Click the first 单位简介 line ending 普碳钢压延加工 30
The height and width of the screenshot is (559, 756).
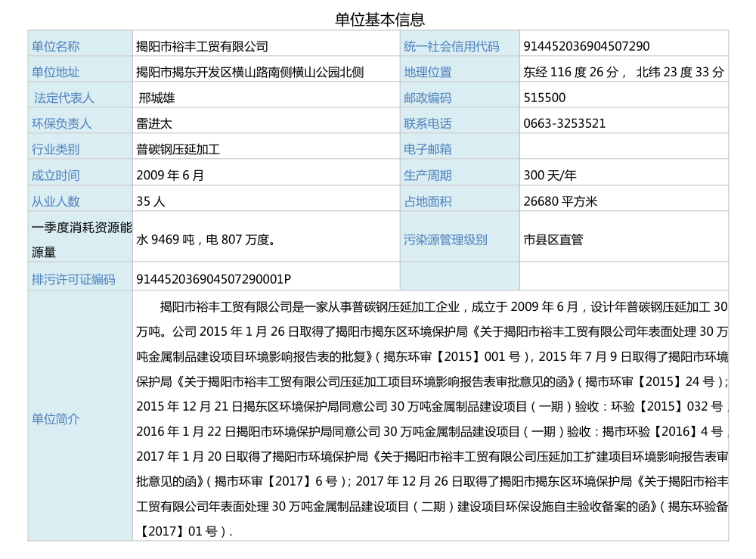tap(444, 307)
